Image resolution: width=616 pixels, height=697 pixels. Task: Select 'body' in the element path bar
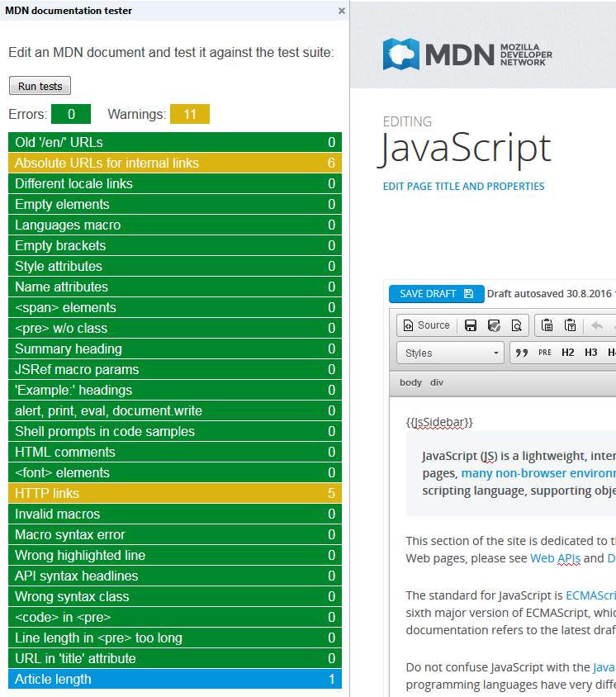(x=410, y=382)
